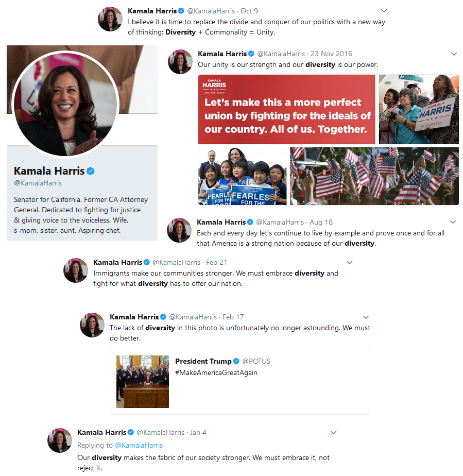Click the avatar on the Oct 9 tweet

[x=110, y=19]
